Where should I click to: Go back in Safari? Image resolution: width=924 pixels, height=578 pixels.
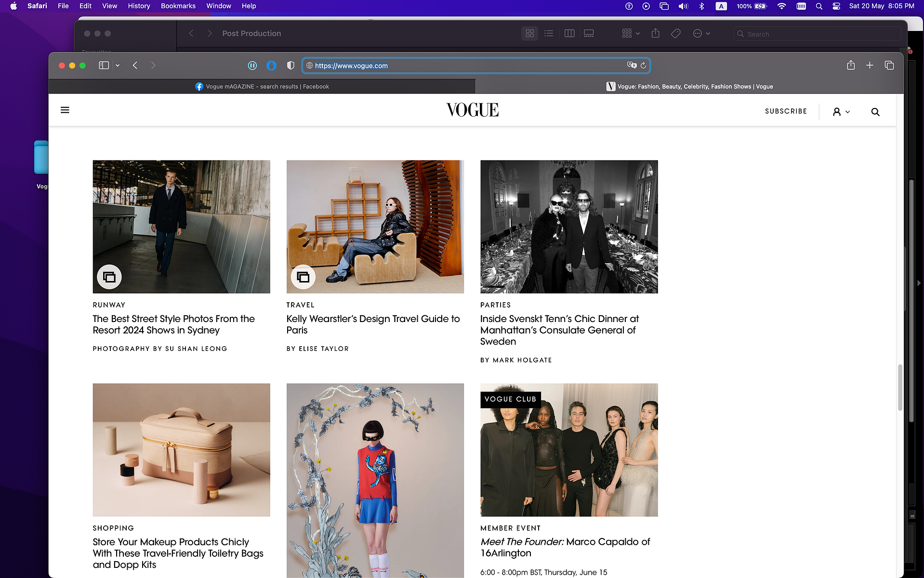pyautogui.click(x=135, y=66)
